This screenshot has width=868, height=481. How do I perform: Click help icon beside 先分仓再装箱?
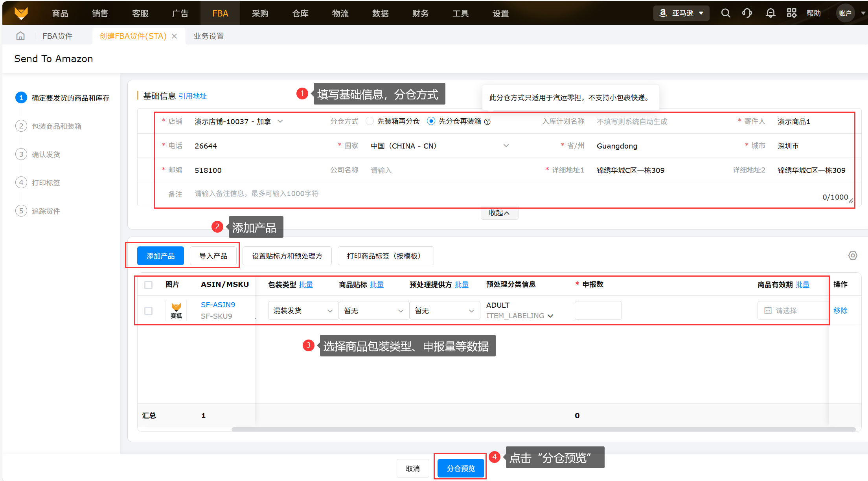(487, 122)
